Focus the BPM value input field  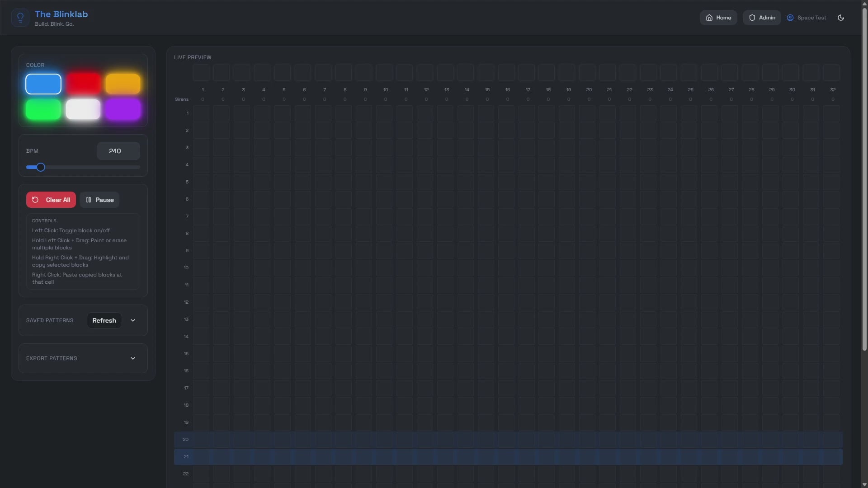click(x=118, y=151)
